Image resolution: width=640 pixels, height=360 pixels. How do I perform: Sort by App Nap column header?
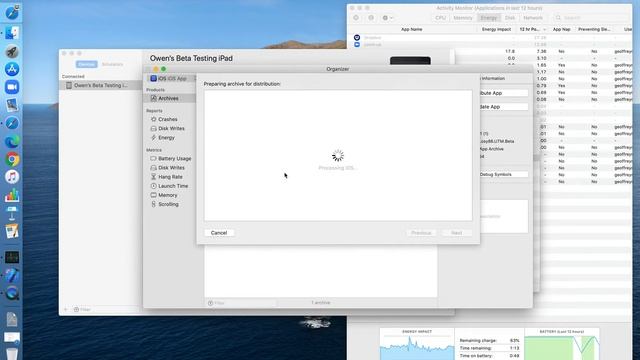[561, 29]
